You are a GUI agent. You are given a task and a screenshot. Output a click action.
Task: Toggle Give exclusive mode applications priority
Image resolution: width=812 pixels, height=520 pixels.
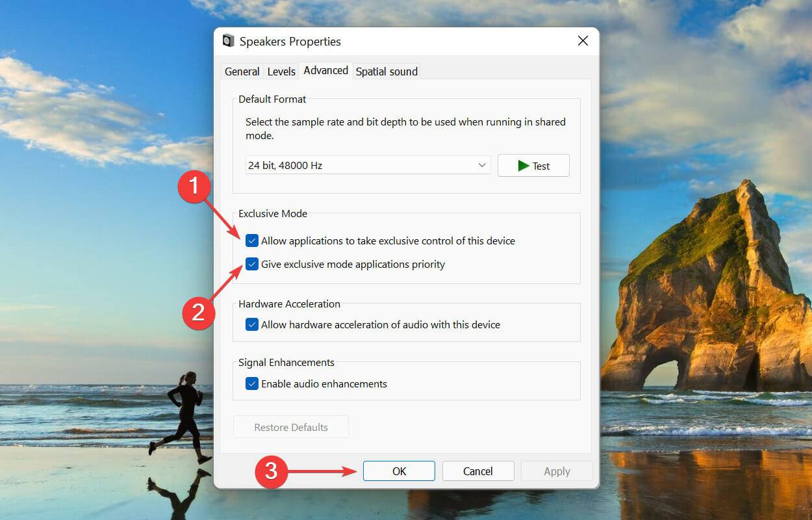[252, 264]
